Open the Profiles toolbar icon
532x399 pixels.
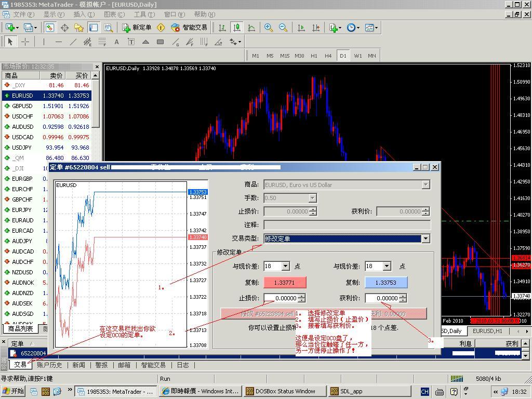pyautogui.click(x=28, y=28)
